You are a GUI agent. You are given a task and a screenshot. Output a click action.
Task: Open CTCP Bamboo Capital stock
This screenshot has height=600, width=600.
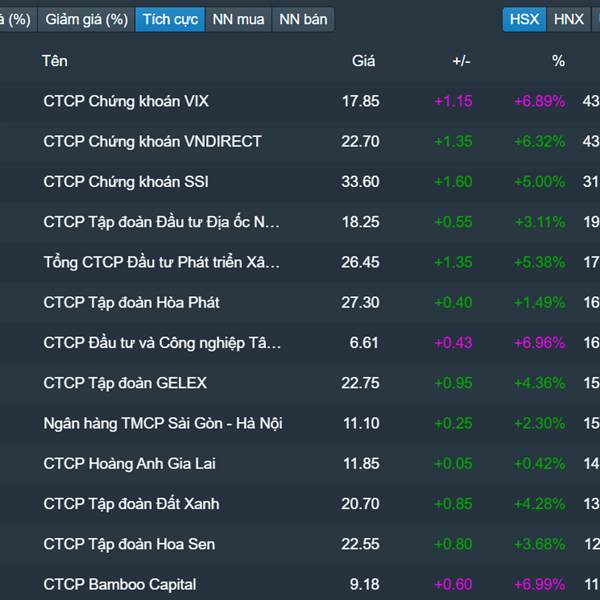click(x=120, y=585)
